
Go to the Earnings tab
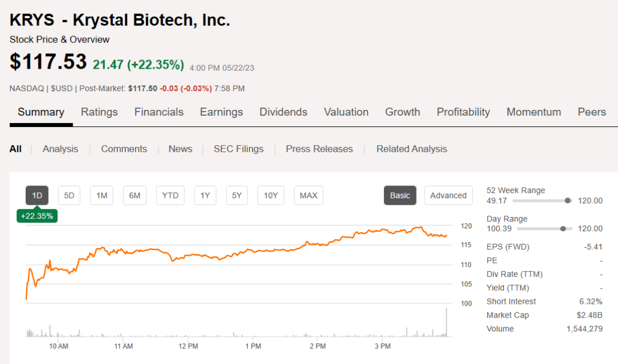[x=221, y=112]
